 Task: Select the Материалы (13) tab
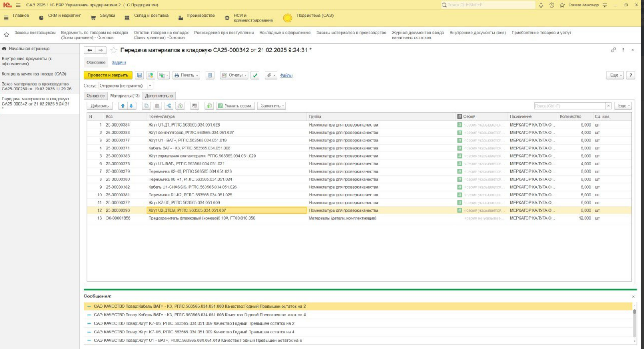(x=125, y=96)
